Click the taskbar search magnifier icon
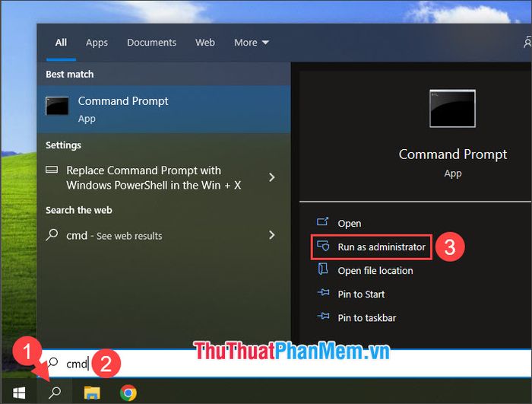The image size is (532, 404). click(x=55, y=393)
